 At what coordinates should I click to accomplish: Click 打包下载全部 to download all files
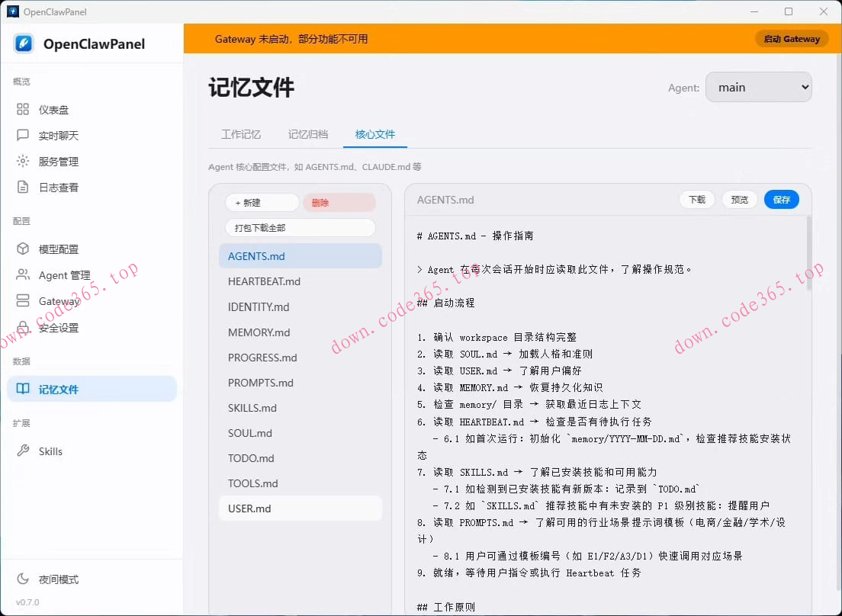point(300,227)
